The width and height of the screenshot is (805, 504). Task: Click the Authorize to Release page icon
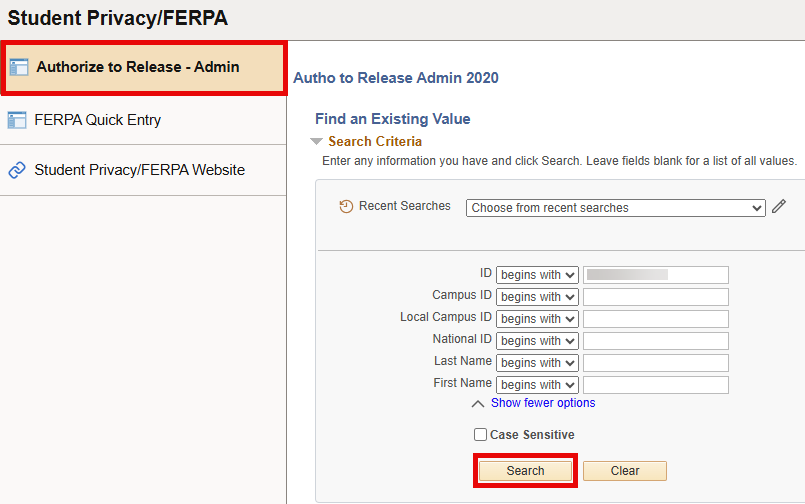pos(19,68)
